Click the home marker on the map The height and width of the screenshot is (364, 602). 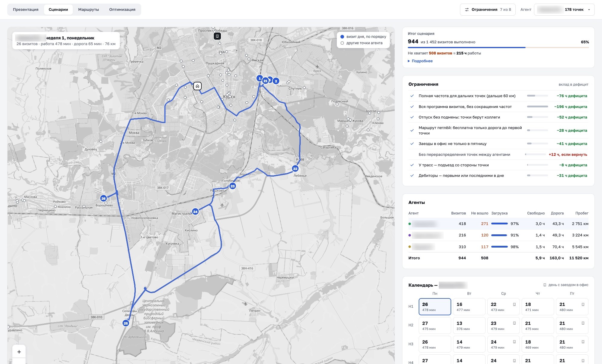(197, 86)
